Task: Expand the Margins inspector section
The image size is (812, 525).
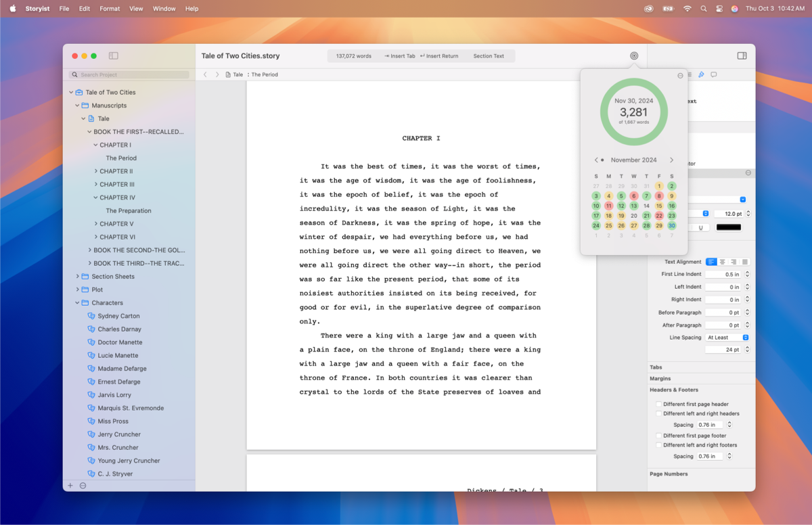Action: (x=660, y=378)
